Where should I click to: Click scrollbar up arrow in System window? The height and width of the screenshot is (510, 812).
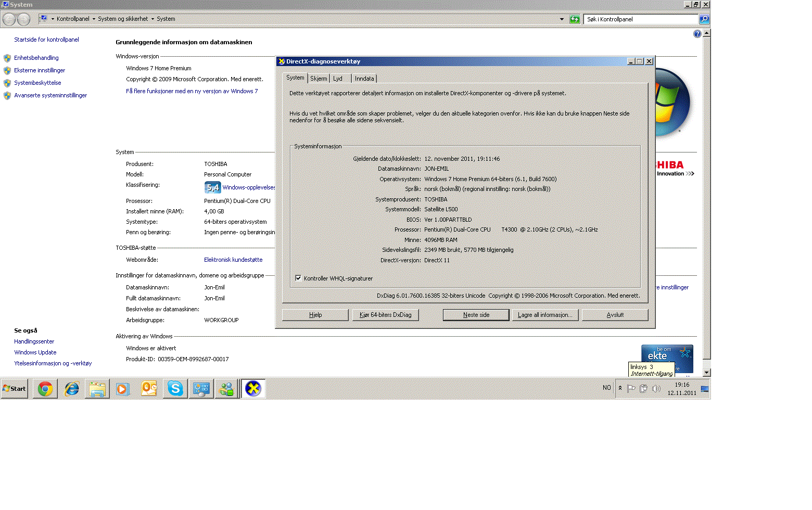pyautogui.click(x=706, y=33)
